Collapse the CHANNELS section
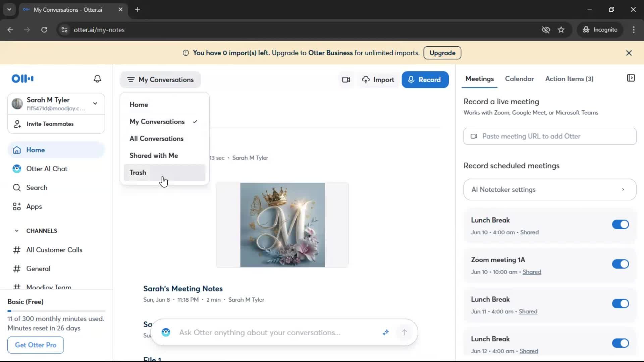Screen dimensions: 644x362 click(x=17, y=231)
